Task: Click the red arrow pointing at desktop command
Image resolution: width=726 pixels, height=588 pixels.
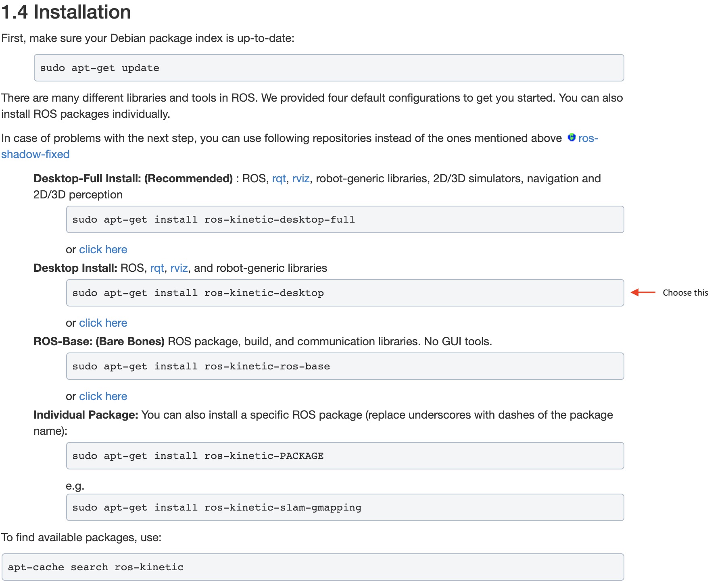Action: point(643,292)
